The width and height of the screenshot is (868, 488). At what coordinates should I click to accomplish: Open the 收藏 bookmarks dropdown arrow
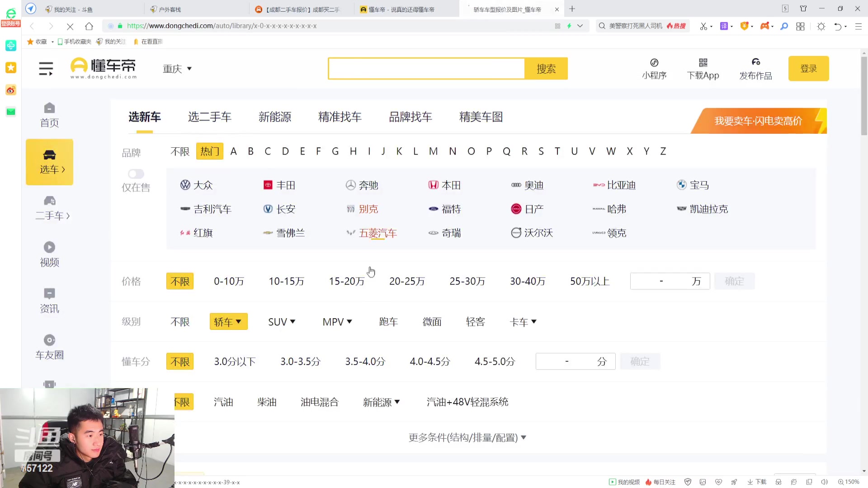(x=52, y=42)
